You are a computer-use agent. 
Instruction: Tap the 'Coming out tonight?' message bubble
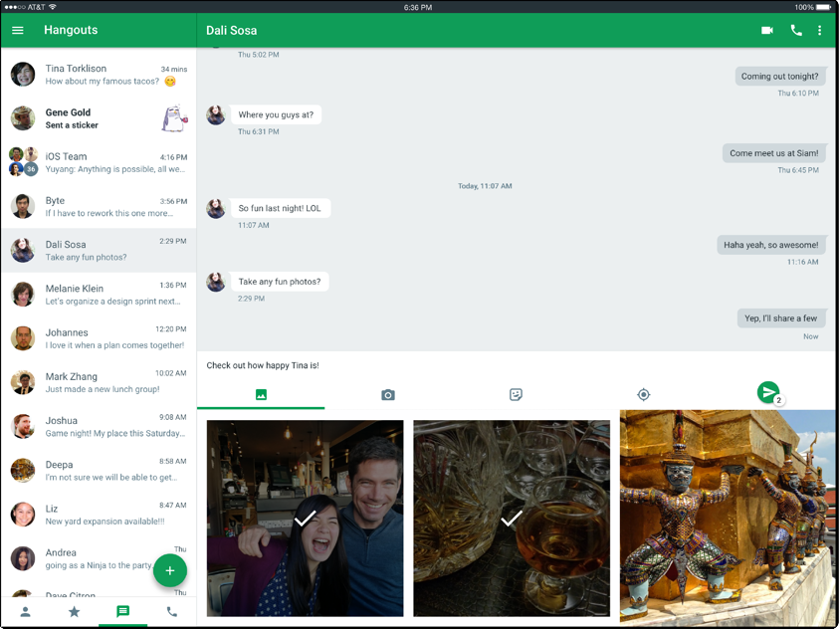[x=779, y=76]
